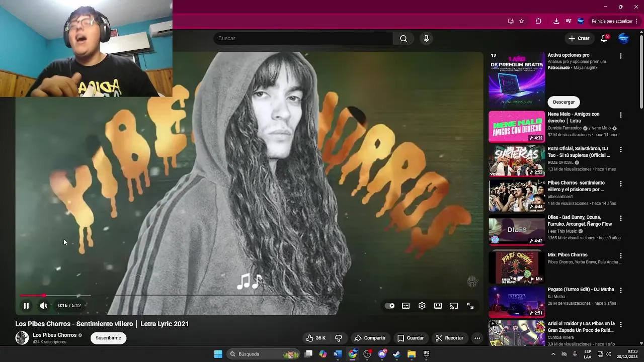Open options for Ariel el Traidor video
This screenshot has height=362, width=644.
[x=621, y=325]
